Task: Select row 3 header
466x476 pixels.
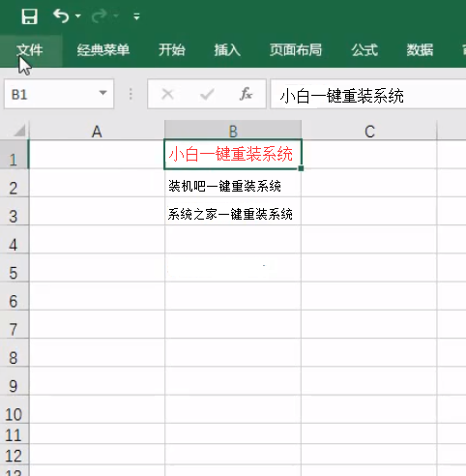Action: (x=14, y=211)
